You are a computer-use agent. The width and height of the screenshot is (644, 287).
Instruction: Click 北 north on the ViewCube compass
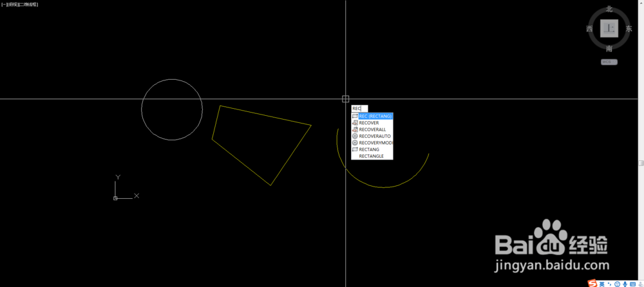pyautogui.click(x=609, y=8)
